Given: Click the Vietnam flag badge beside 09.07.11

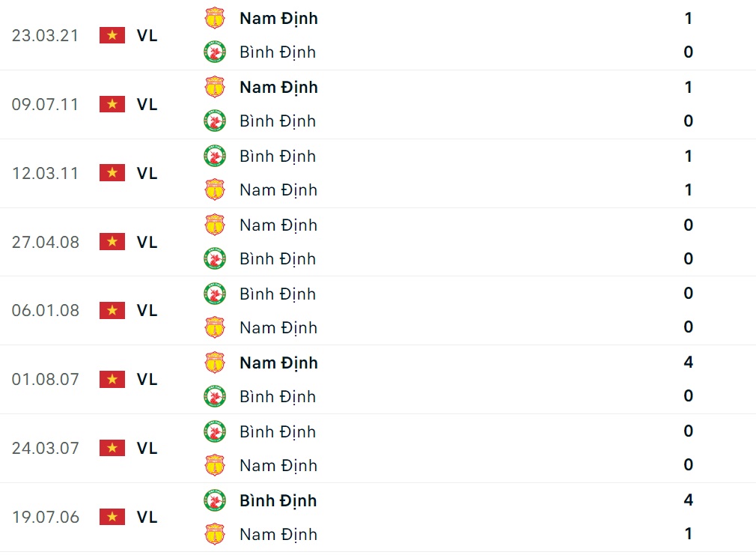Looking at the screenshot, I should pyautogui.click(x=112, y=104).
